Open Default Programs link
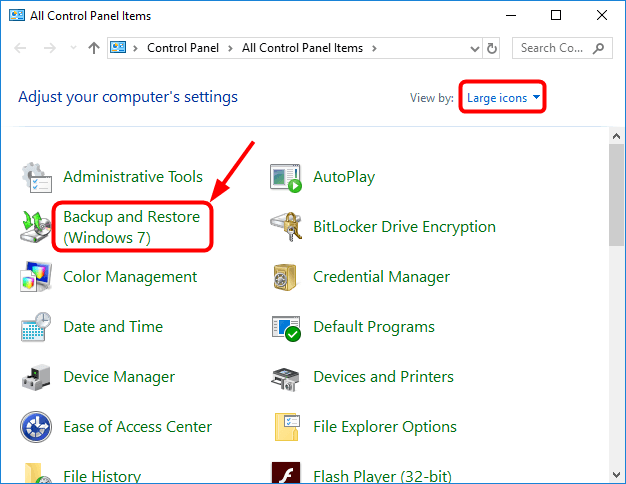This screenshot has width=626, height=484. [374, 327]
